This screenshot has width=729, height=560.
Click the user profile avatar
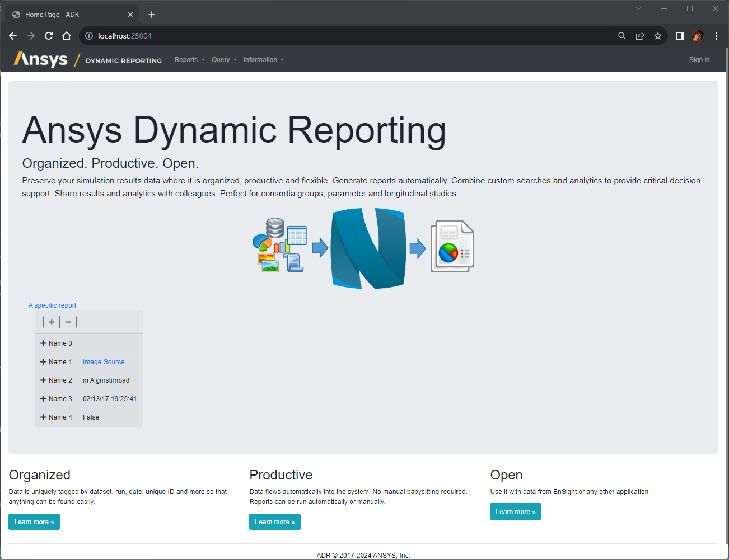(698, 36)
